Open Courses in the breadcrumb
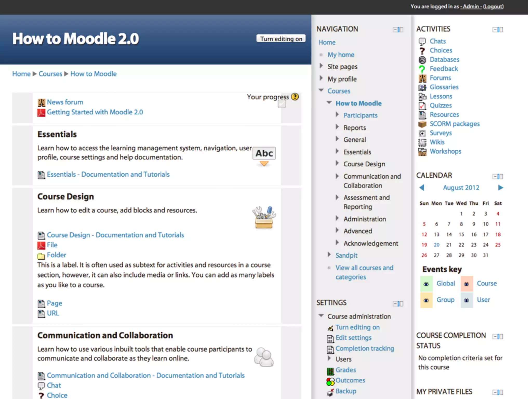Screen dimensions: 532x399 pyautogui.click(x=50, y=74)
